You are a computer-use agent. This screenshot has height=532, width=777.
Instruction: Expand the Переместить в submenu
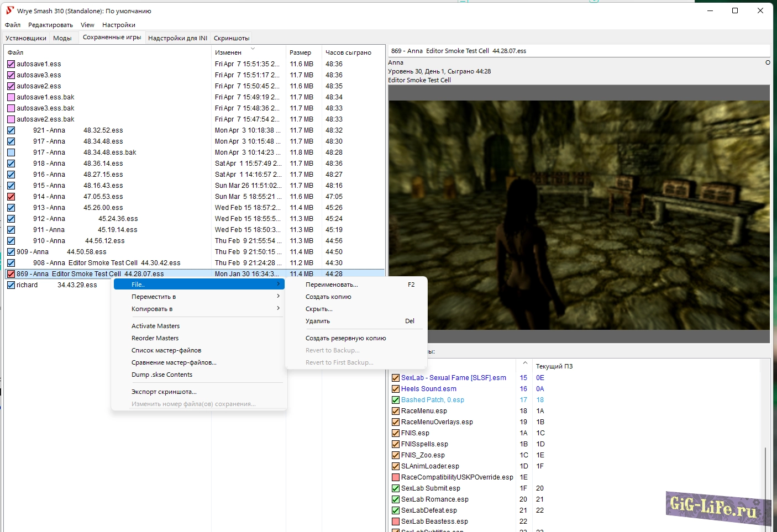278,297
